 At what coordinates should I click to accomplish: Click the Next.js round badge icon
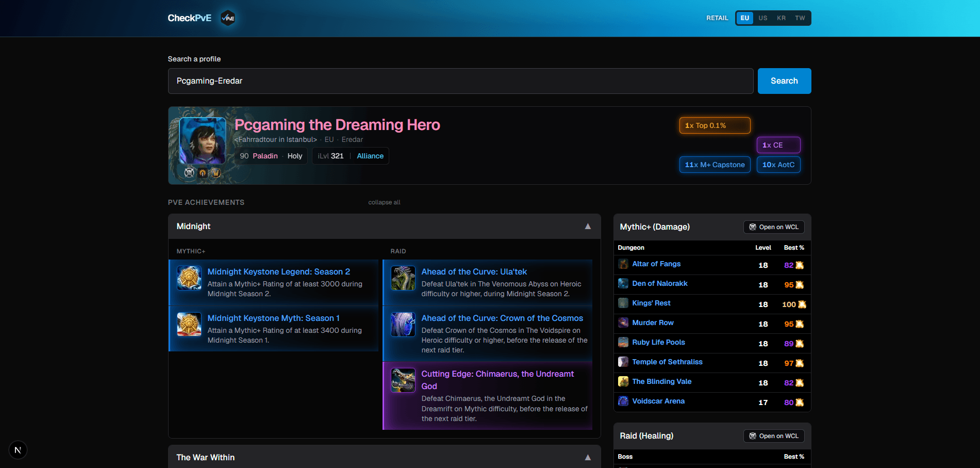pyautogui.click(x=18, y=450)
